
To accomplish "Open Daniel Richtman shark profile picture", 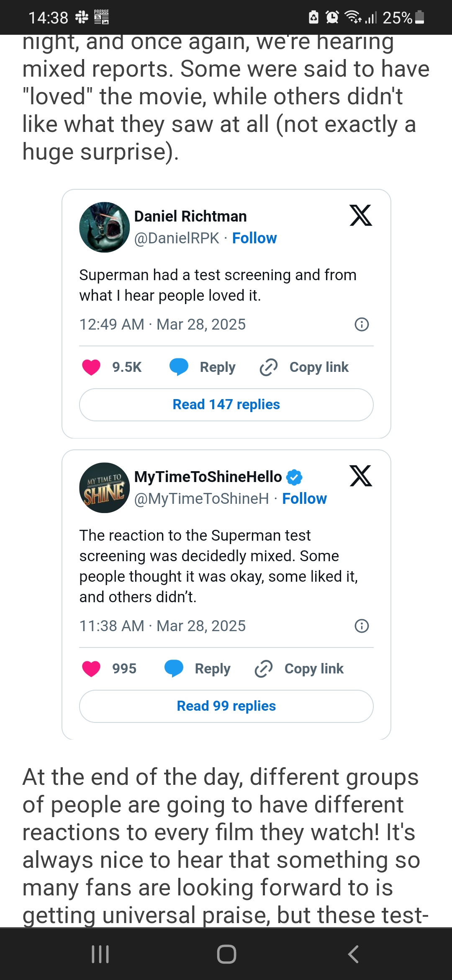I will pos(105,227).
